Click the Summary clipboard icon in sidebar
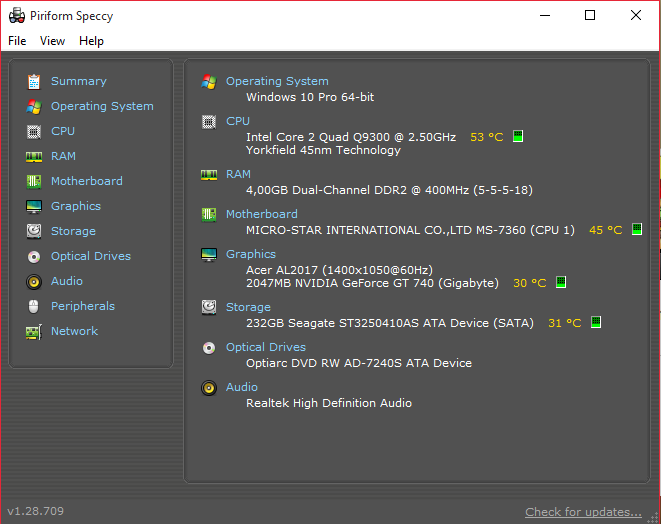661x524 pixels. pyautogui.click(x=34, y=82)
